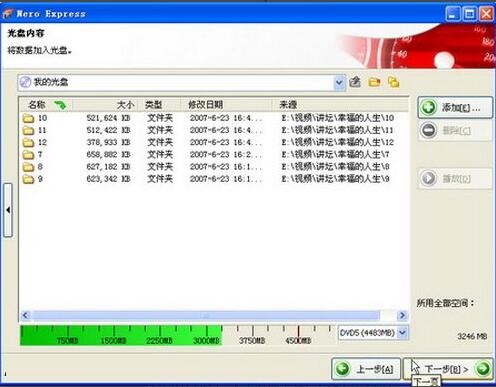
Task: Click the source path ending in \10
Action: 337,118
